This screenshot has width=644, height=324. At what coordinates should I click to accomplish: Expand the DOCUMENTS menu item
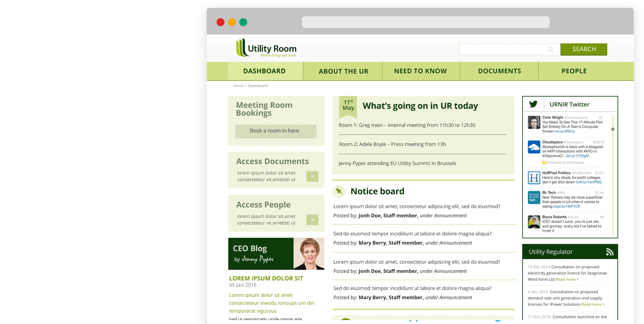(x=499, y=71)
